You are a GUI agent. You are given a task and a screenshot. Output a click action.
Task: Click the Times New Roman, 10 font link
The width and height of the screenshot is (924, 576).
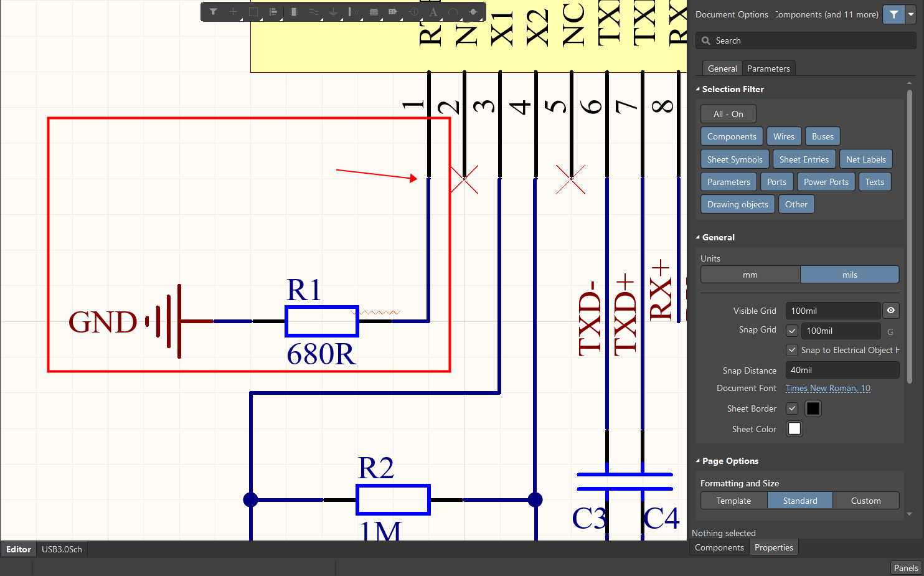coord(827,388)
